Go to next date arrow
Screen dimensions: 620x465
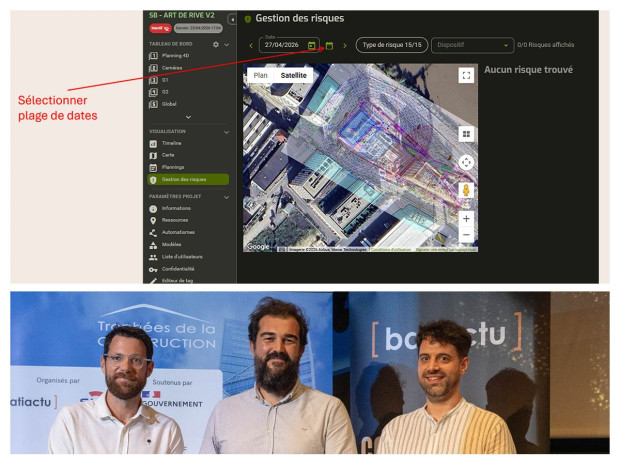coord(345,46)
